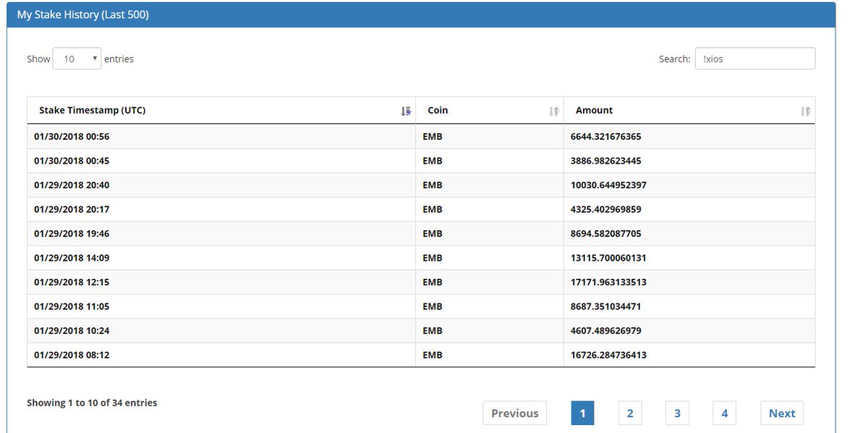Jump to page 4
Screen dimensions: 868x433
[x=724, y=413]
